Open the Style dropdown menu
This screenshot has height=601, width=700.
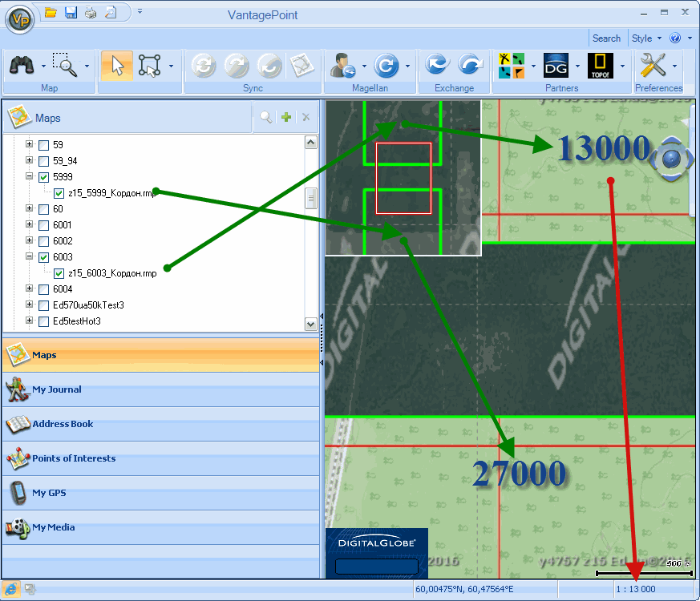coord(645,38)
